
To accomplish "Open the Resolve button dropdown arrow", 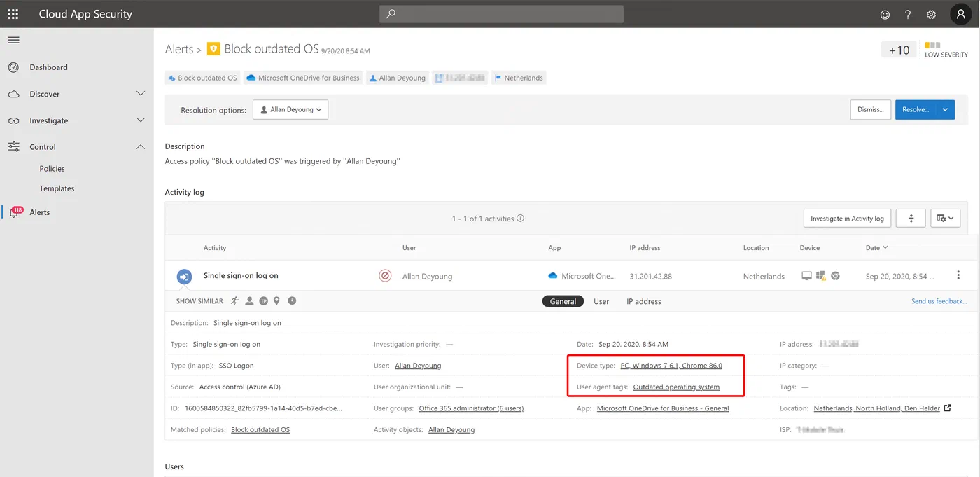I will click(946, 110).
